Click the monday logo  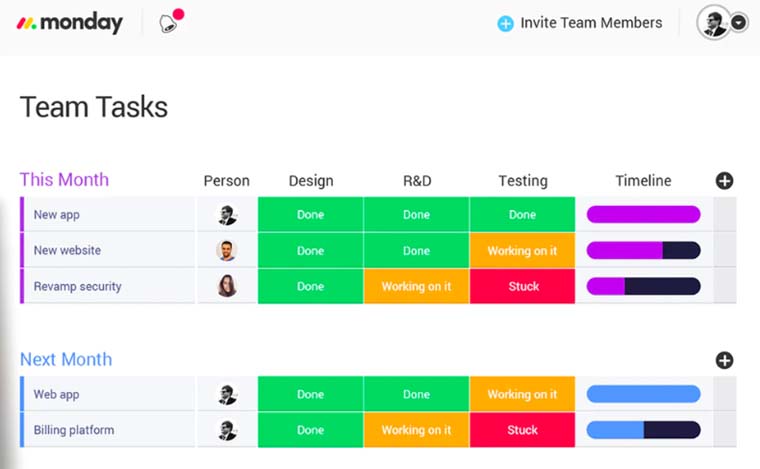tap(69, 23)
